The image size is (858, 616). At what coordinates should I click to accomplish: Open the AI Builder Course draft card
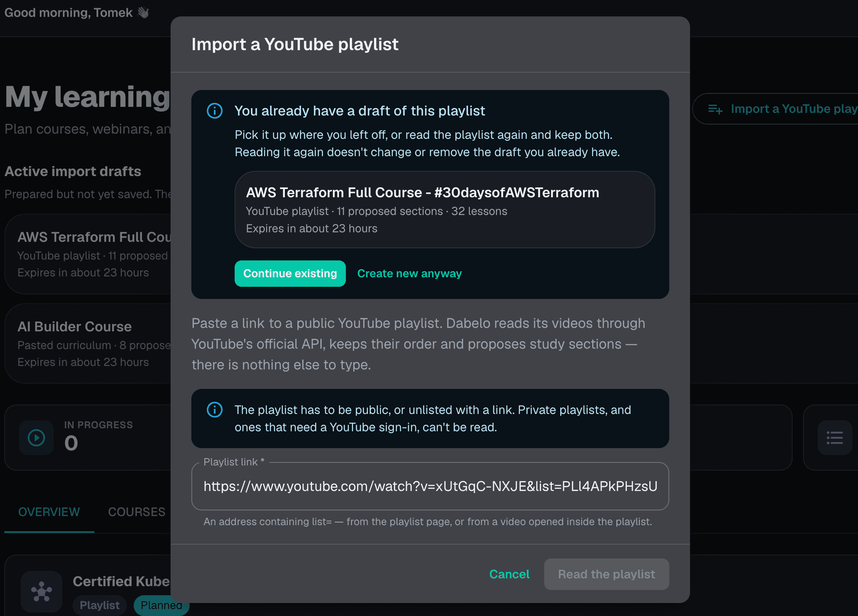click(x=88, y=343)
